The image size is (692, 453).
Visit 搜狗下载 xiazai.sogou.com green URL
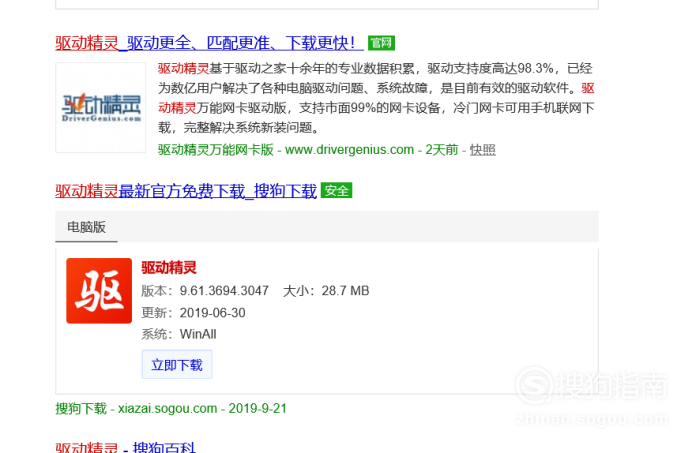coord(171,408)
